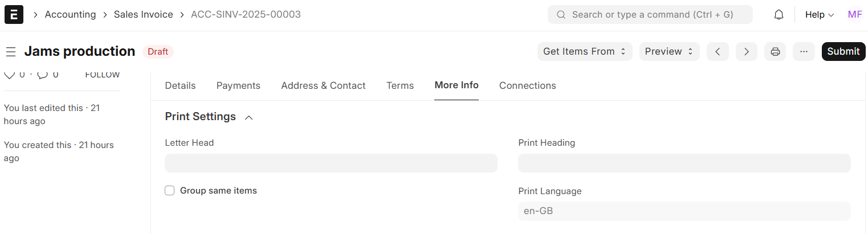Navigate to Sales Invoice breadcrumb link
868x234 pixels.
[x=143, y=15]
